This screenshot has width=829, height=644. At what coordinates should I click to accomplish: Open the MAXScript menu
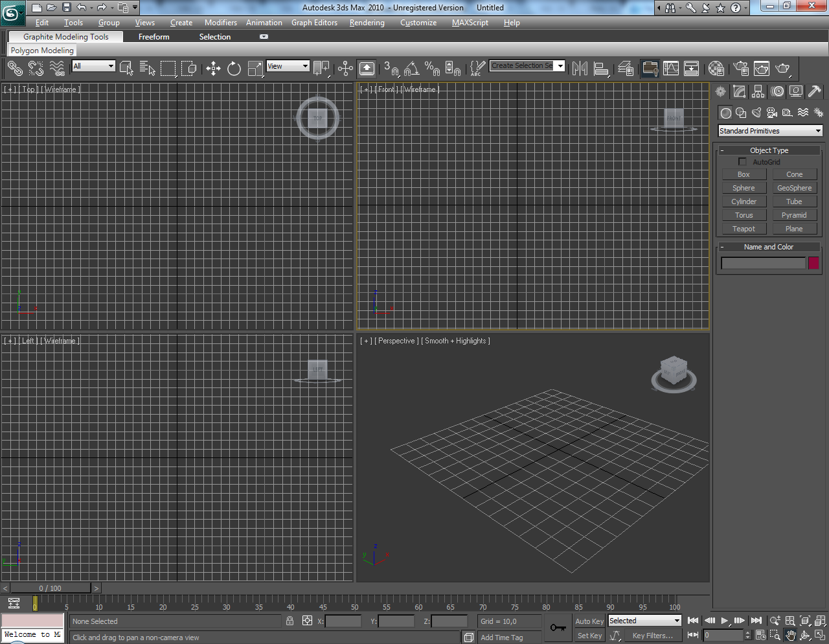(470, 23)
